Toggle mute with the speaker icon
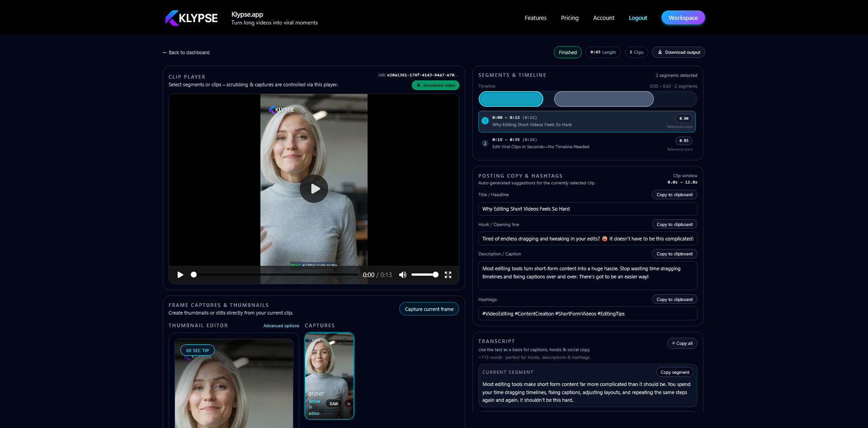 (x=402, y=274)
